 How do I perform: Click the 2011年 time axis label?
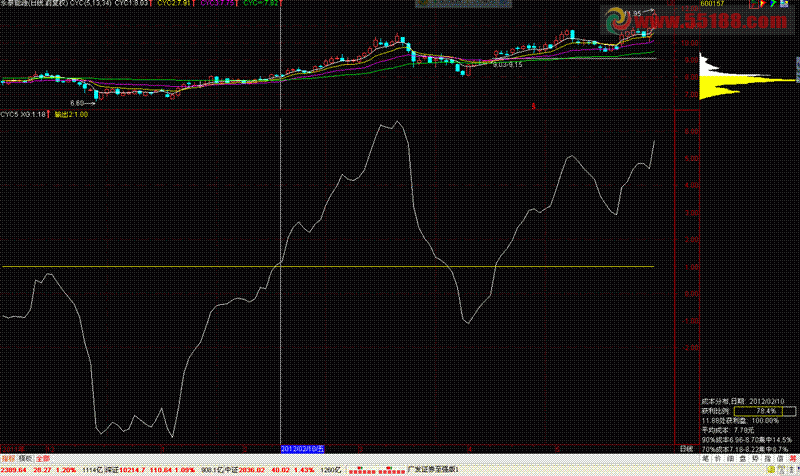tap(12, 449)
